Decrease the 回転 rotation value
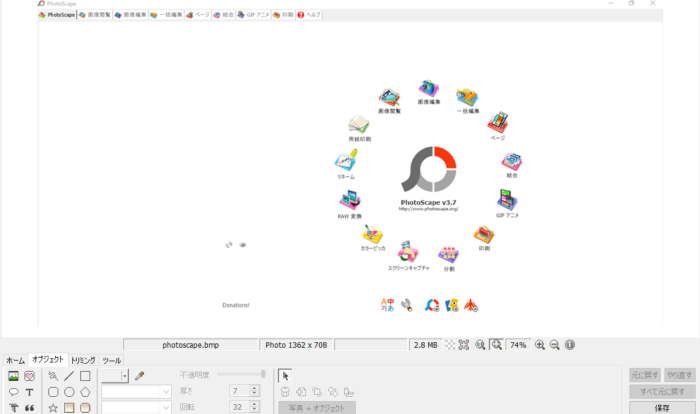 coord(254,410)
